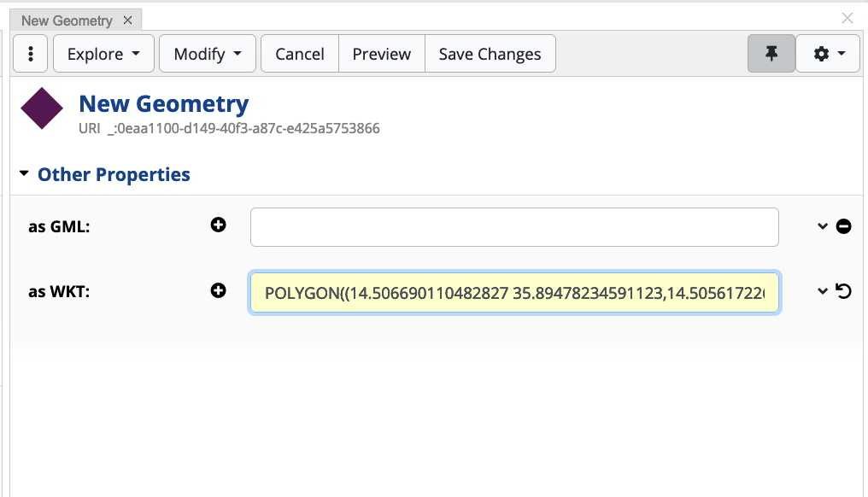The image size is (868, 497).
Task: Open the settings gear menu
Action: 827,53
